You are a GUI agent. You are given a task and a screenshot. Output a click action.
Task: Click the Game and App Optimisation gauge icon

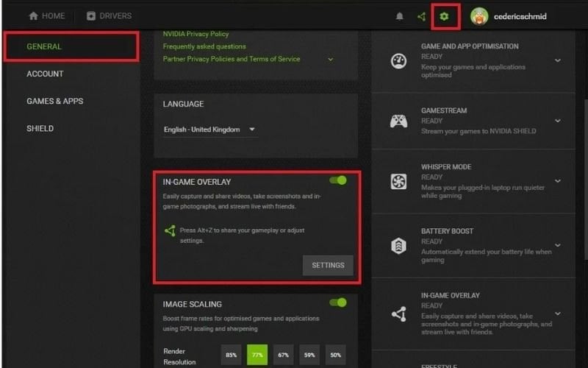398,61
